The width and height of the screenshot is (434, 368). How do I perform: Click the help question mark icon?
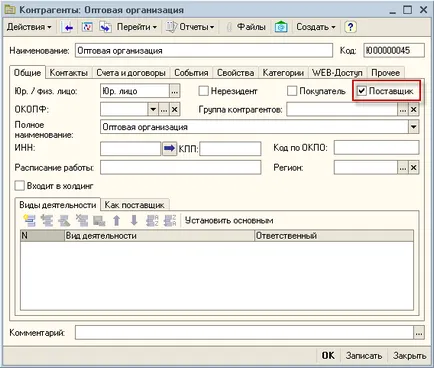[x=350, y=27]
